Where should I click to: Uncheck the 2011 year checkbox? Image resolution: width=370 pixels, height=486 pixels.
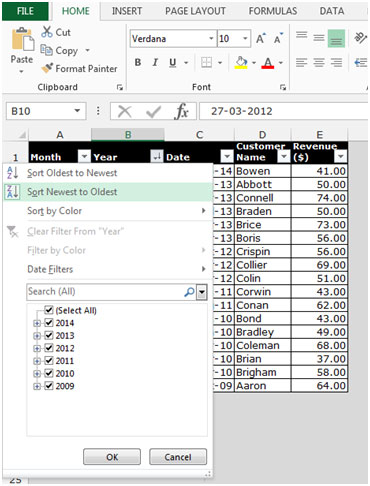coord(49,360)
